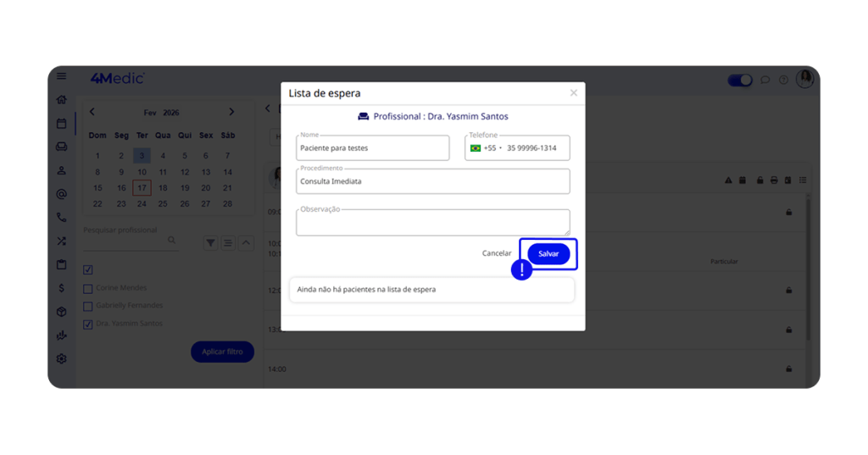Click the printer icon in the agenda toolbar
This screenshot has height=455, width=868.
pyautogui.click(x=774, y=180)
